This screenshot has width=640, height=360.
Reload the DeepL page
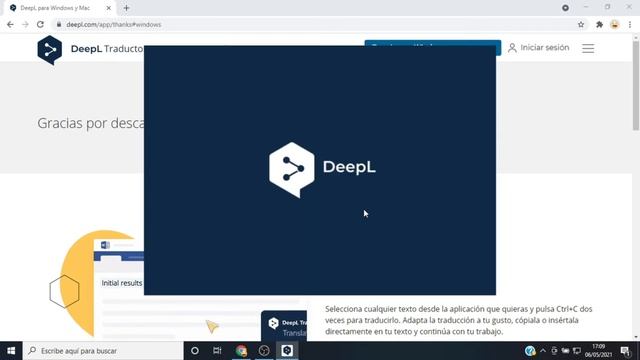coord(40,24)
